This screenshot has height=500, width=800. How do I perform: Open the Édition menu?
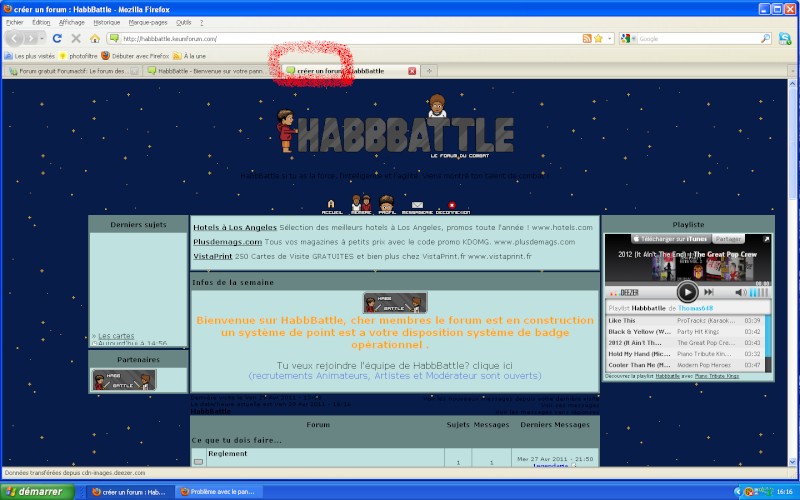click(x=41, y=22)
